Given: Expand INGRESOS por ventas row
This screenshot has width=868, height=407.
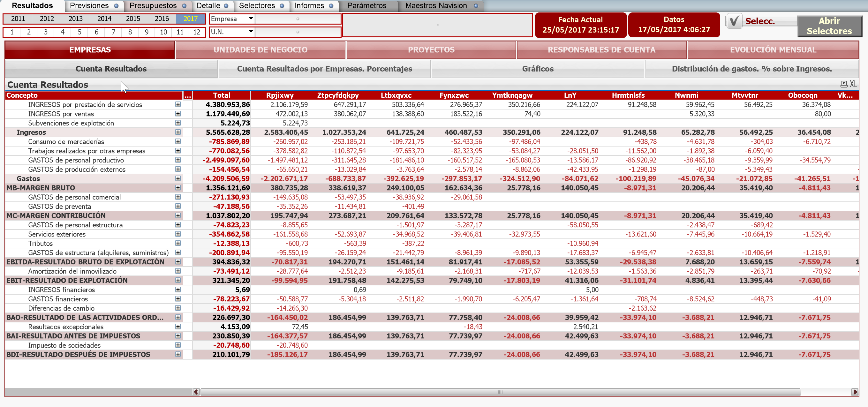Looking at the screenshot, I should [x=178, y=114].
